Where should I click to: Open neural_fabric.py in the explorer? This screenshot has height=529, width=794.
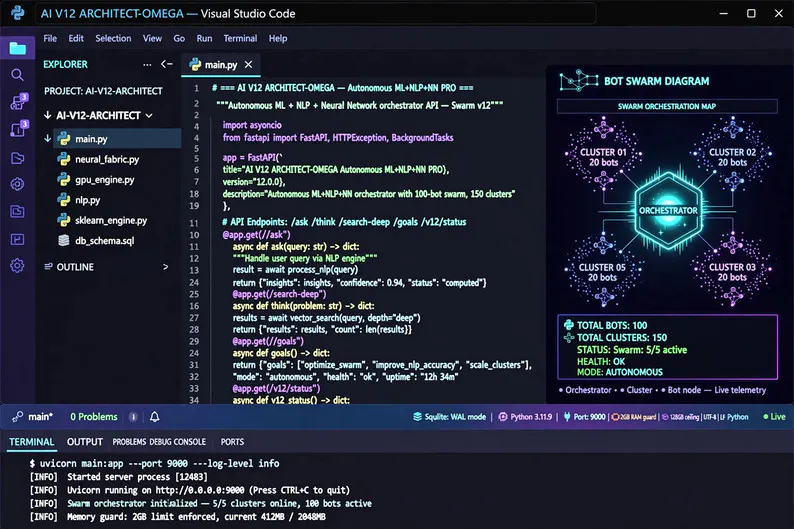[x=107, y=159]
